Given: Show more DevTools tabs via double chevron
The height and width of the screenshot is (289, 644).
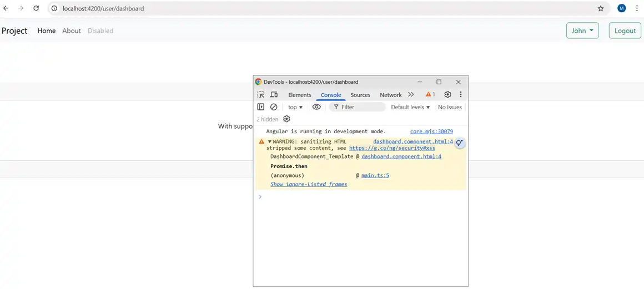Looking at the screenshot, I should click(411, 95).
